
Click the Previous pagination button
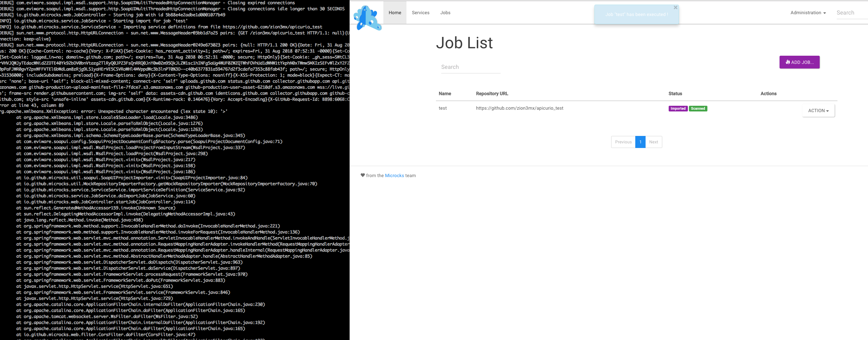(623, 142)
